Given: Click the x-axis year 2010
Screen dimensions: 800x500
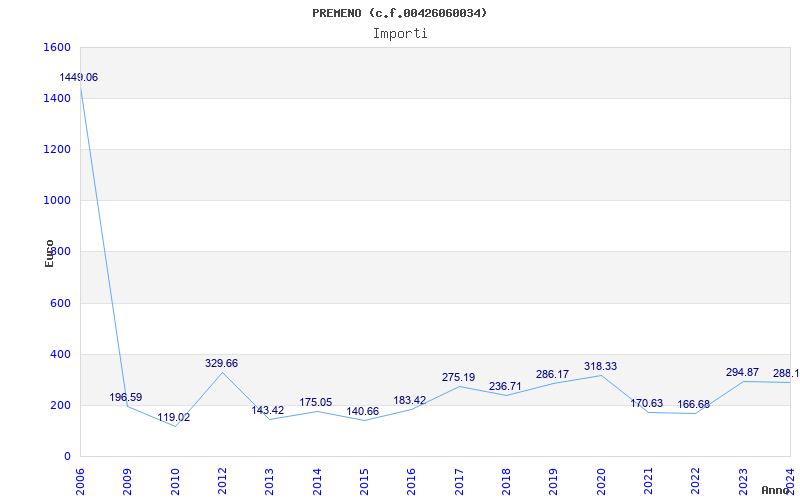Looking at the screenshot, I should tap(175, 482).
